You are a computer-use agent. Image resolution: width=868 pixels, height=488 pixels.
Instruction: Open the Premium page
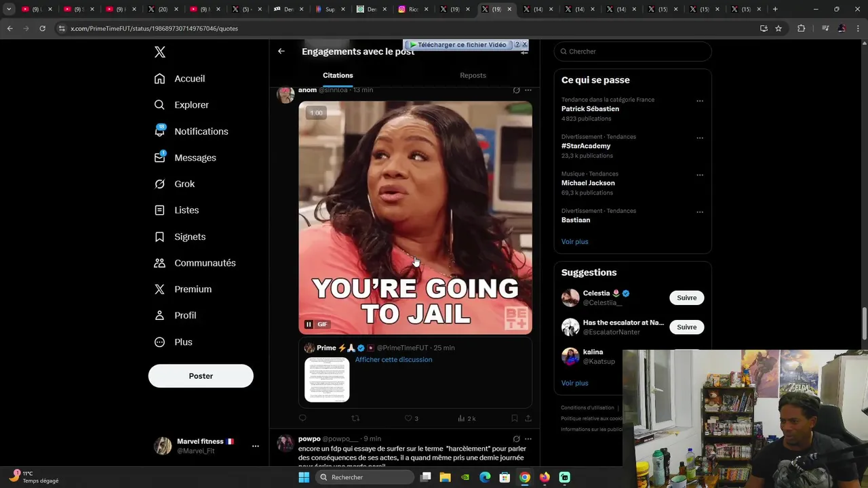coord(183,289)
